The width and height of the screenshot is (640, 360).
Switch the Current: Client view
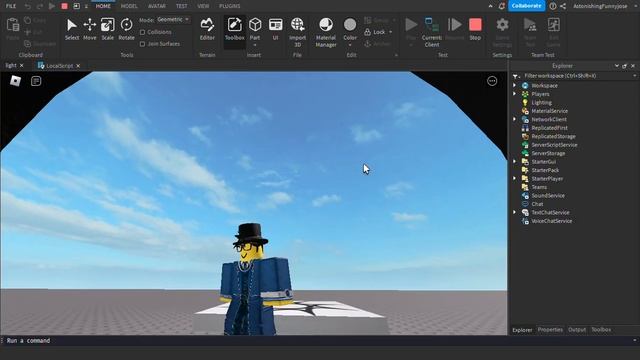[432, 32]
